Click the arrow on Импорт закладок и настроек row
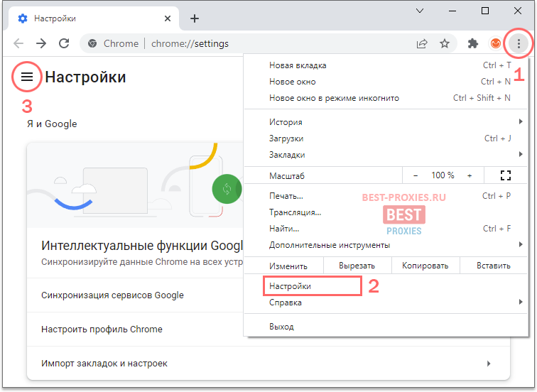This screenshot has width=537, height=392. pos(489,364)
